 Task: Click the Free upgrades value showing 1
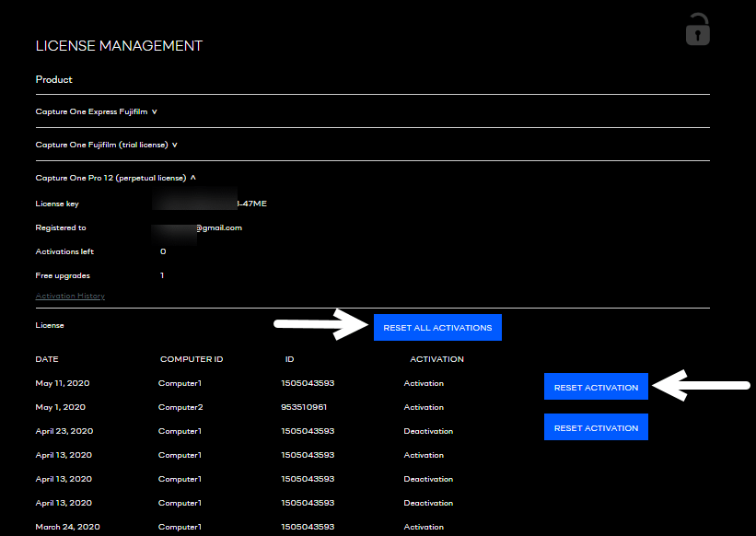(163, 275)
